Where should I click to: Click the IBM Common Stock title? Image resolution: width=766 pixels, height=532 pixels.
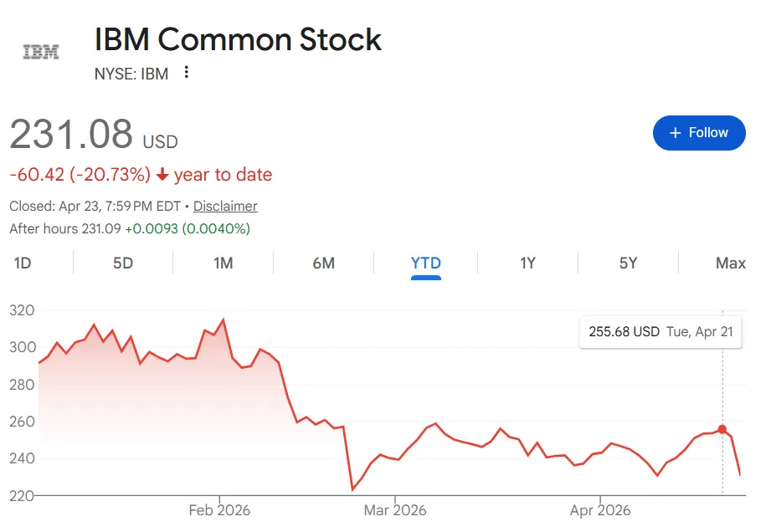coord(238,39)
